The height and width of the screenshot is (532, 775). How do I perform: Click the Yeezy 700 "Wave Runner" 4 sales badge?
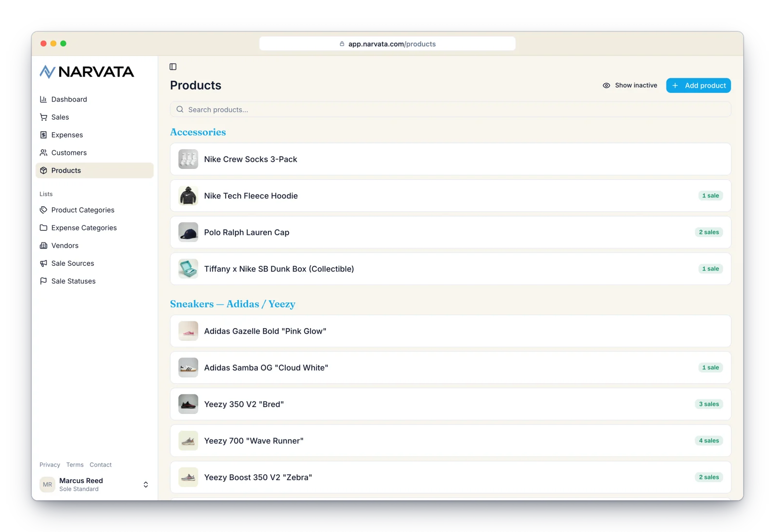[x=709, y=441]
